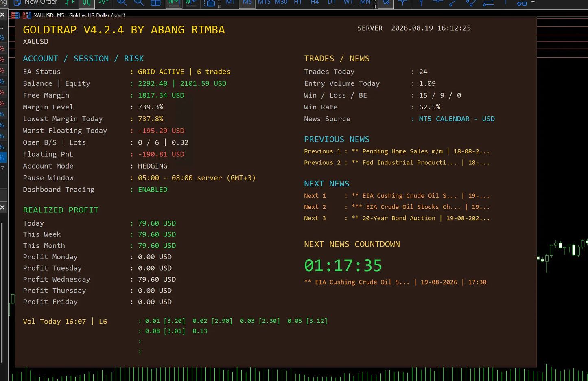Screen dimensions: 588x381
Task: Toggle chart shift from right edge
Action: (x=190, y=3)
